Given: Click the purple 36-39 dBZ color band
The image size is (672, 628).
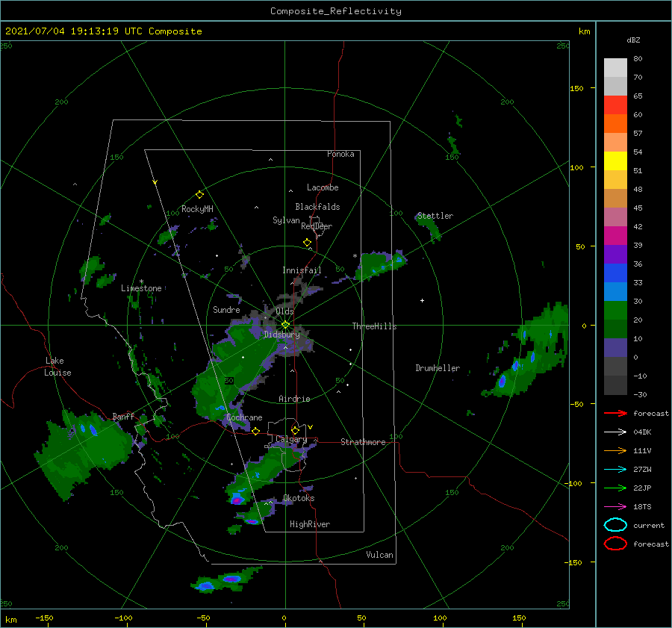Looking at the screenshot, I should click(615, 254).
